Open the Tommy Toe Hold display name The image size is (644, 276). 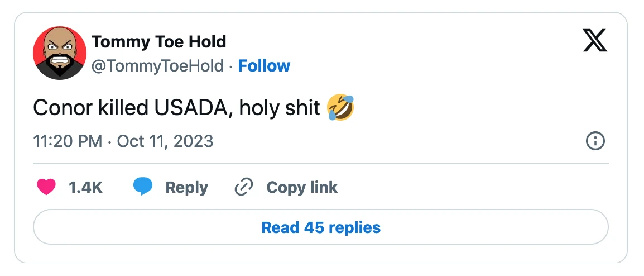[x=158, y=41]
